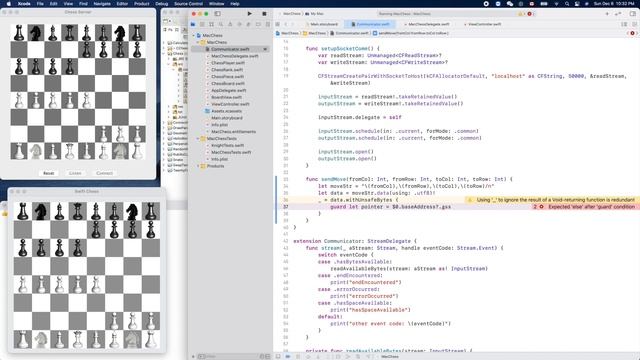The width and height of the screenshot is (640, 360).
Task: Go back with the editor back arrow
Action: [x=286, y=24]
